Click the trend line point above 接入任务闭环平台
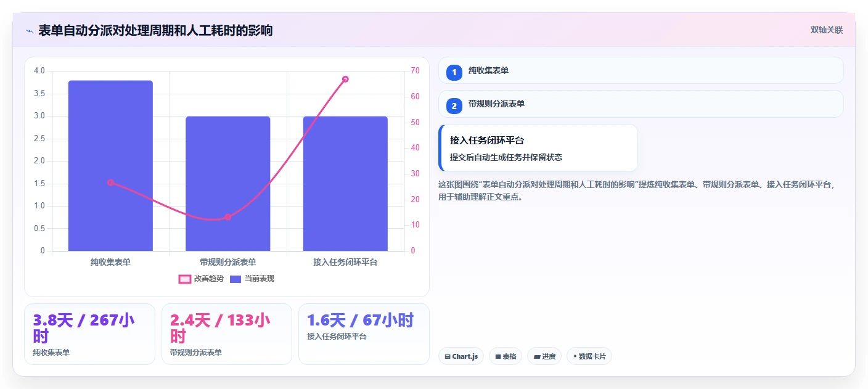Viewport: 868px width, 389px height. [x=345, y=79]
